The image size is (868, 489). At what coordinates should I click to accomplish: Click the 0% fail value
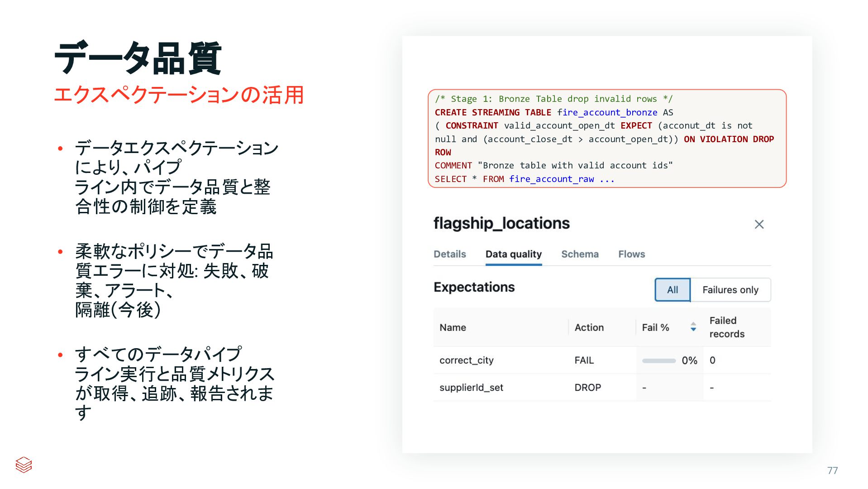tap(689, 360)
